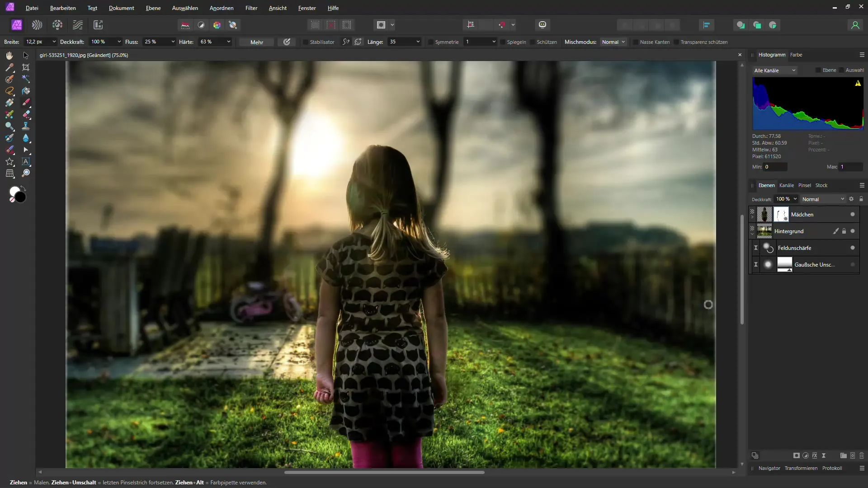This screenshot has width=868, height=488.
Task: Enable Transparenz schützen checkbox
Action: (x=676, y=42)
